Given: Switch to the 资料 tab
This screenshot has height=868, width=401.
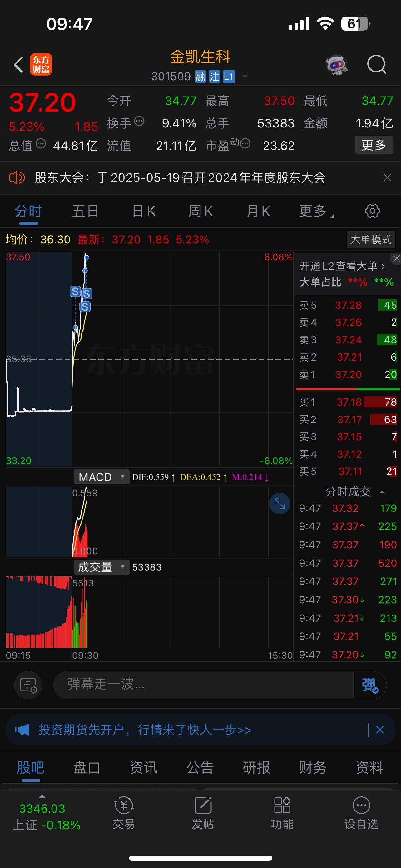Looking at the screenshot, I should coord(370,768).
